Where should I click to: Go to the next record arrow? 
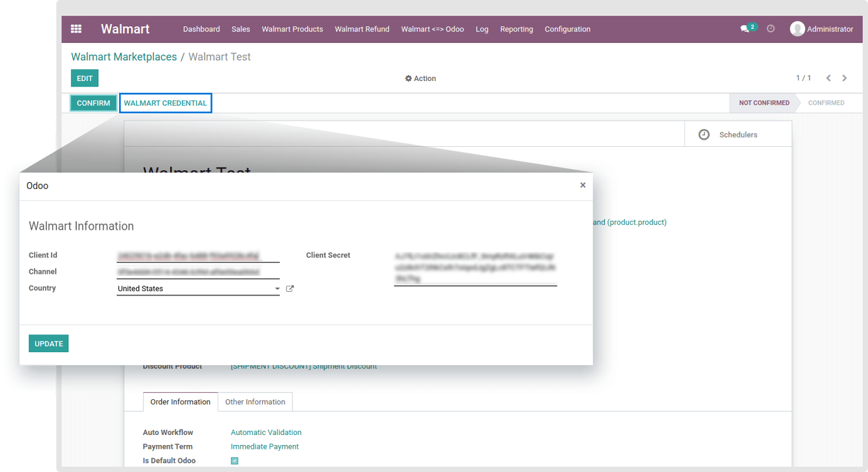[x=845, y=78]
